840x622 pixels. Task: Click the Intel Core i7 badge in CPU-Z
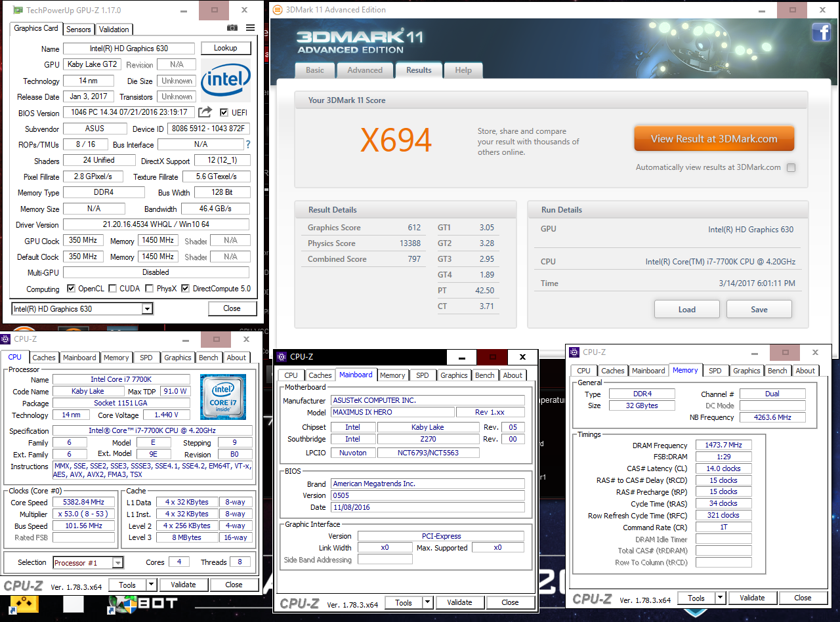[223, 396]
